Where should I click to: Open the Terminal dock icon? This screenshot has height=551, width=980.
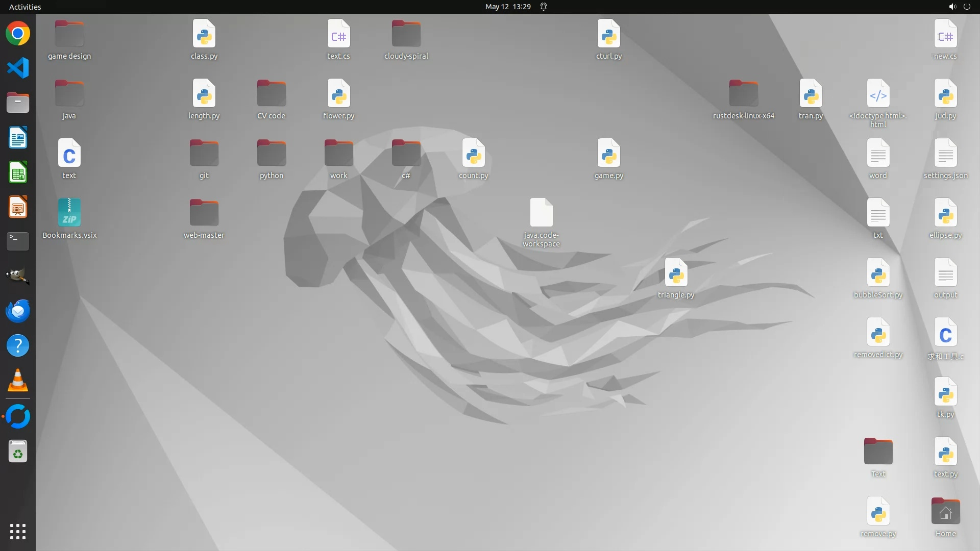tap(18, 241)
